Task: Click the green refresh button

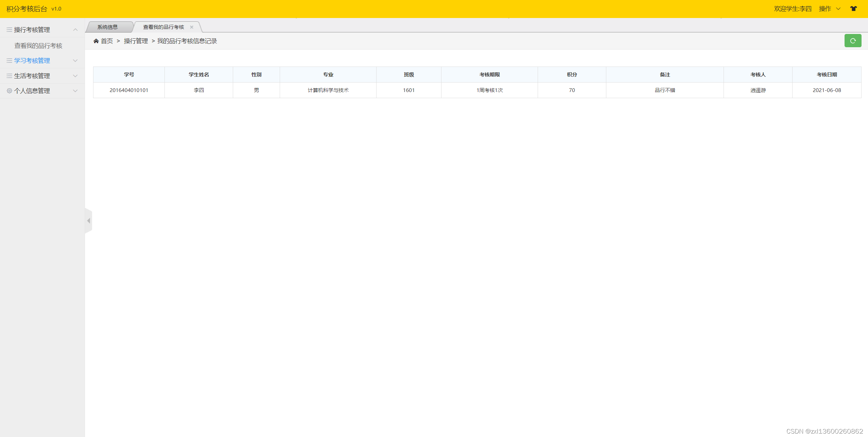Action: (852, 41)
